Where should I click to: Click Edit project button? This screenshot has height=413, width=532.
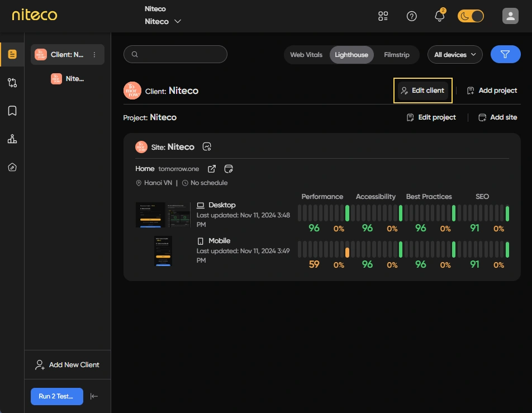click(x=431, y=117)
